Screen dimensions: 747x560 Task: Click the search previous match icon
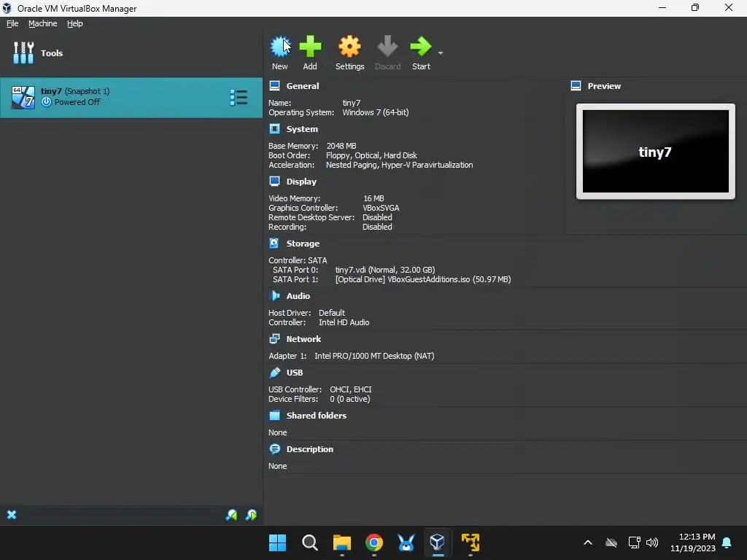click(231, 515)
